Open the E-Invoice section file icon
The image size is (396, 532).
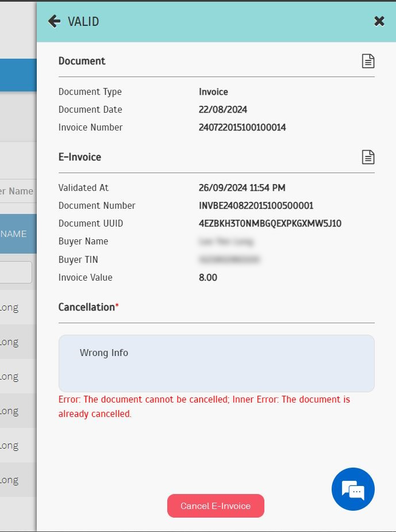[368, 157]
